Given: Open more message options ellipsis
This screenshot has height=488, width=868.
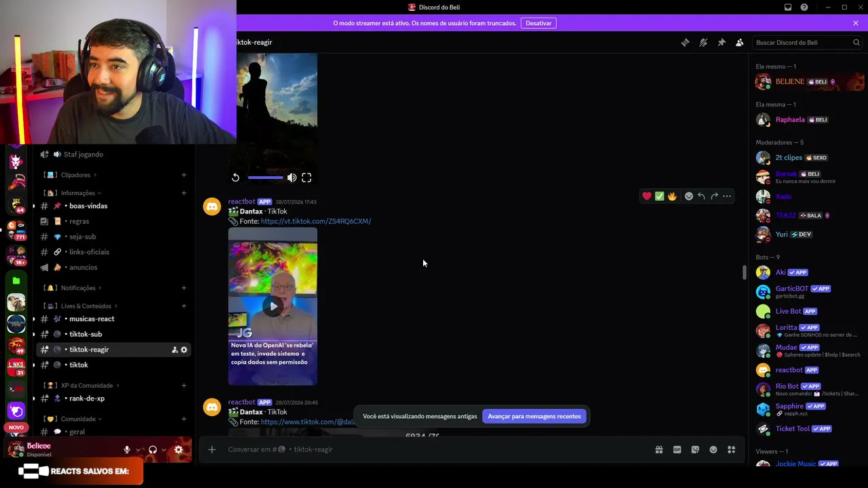Looking at the screenshot, I should coord(727,197).
